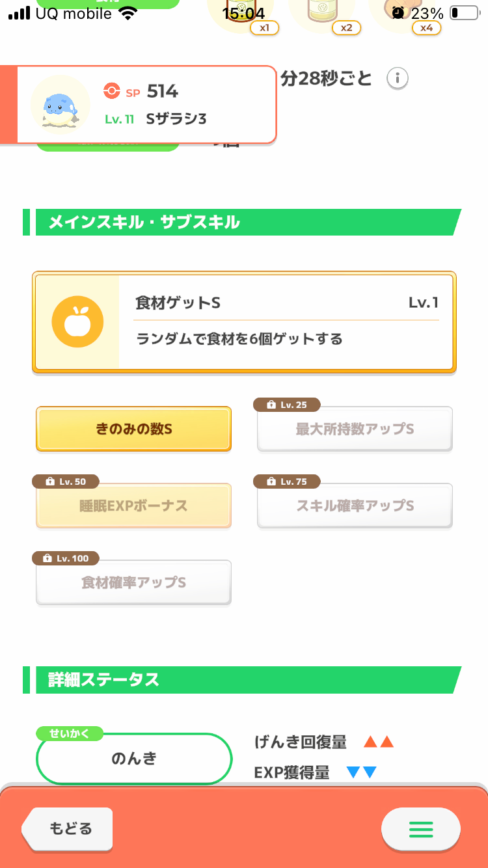Tap the ingredient item marked x2
The height and width of the screenshot is (868, 488).
pyautogui.click(x=321, y=14)
